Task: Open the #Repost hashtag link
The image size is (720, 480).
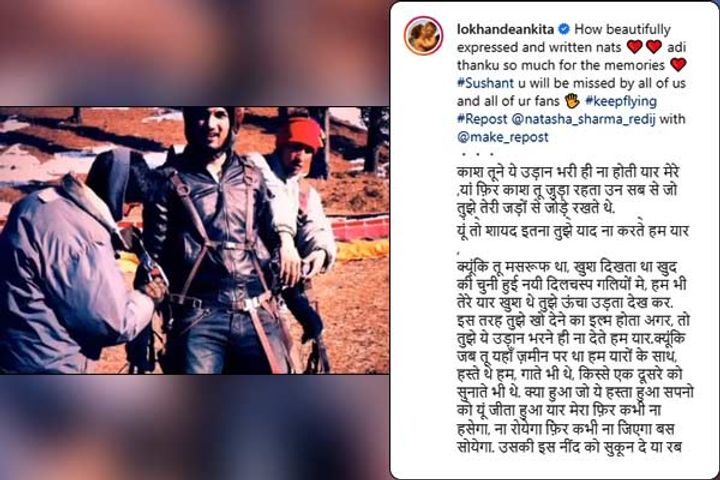Action: (x=482, y=119)
